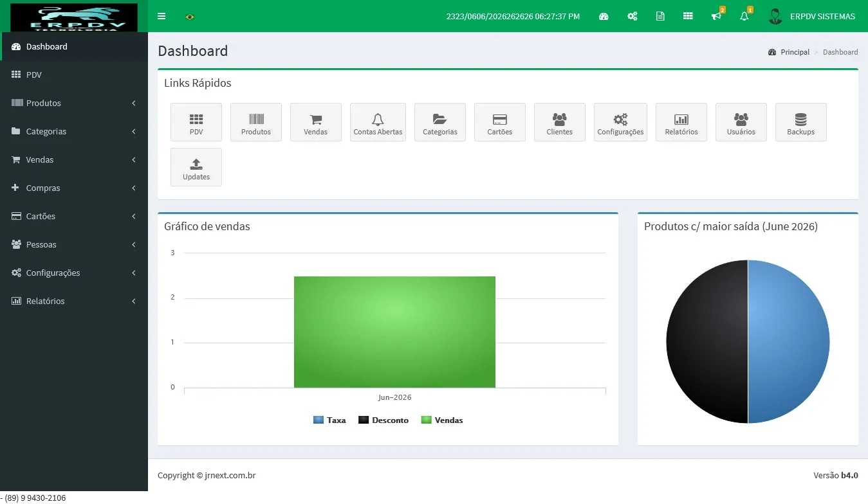Expand the sidebar Relatórios submenu chevron
The image size is (868, 504).
pyautogui.click(x=134, y=301)
